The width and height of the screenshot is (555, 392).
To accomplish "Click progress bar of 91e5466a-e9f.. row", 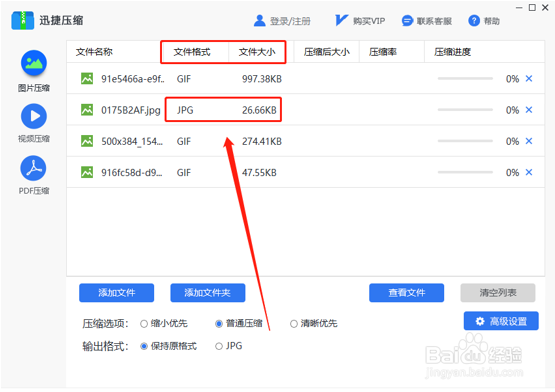I will pyautogui.click(x=465, y=78).
